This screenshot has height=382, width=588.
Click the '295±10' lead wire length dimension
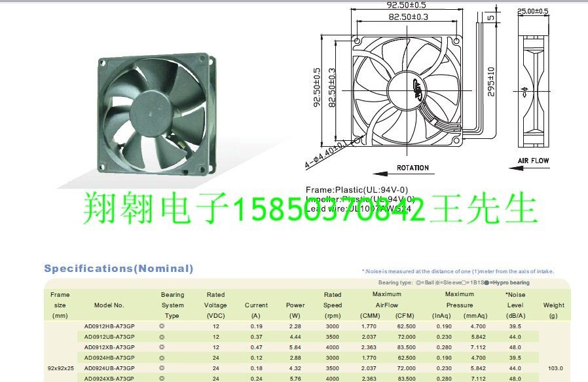pyautogui.click(x=491, y=82)
